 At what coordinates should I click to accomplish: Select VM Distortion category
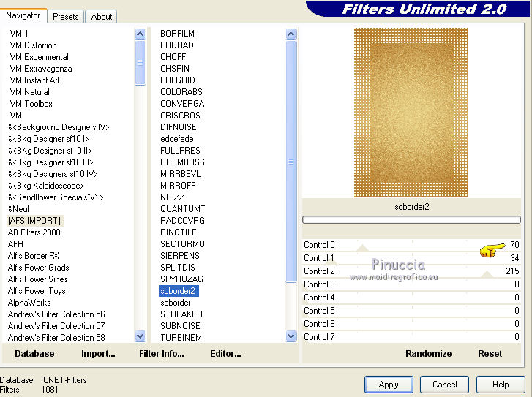click(x=33, y=45)
